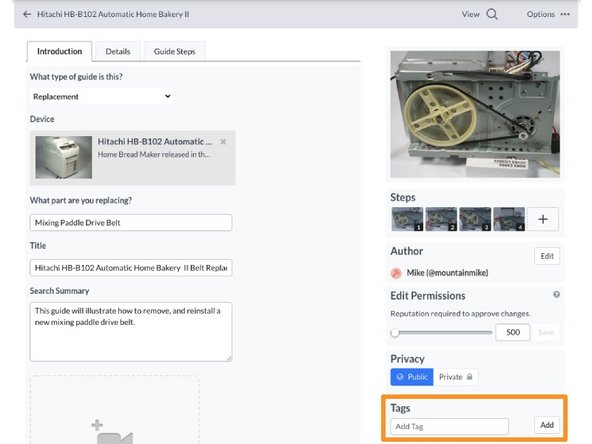Switch to the Introduction tab
Screen dimensions: 592x444
[x=59, y=51]
